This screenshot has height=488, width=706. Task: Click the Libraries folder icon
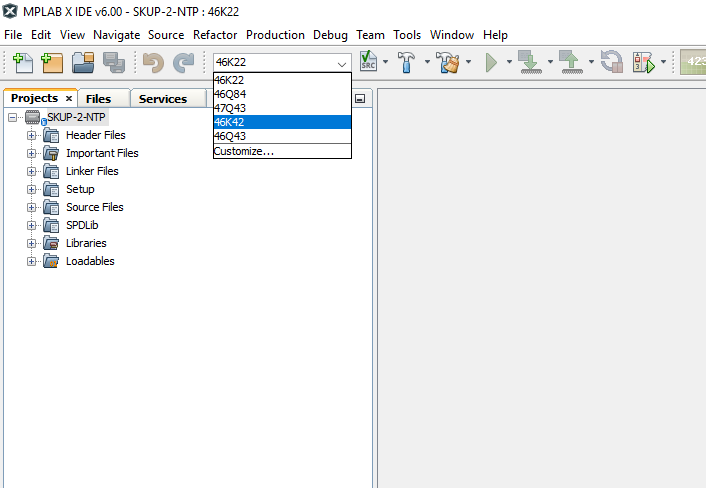[51, 243]
